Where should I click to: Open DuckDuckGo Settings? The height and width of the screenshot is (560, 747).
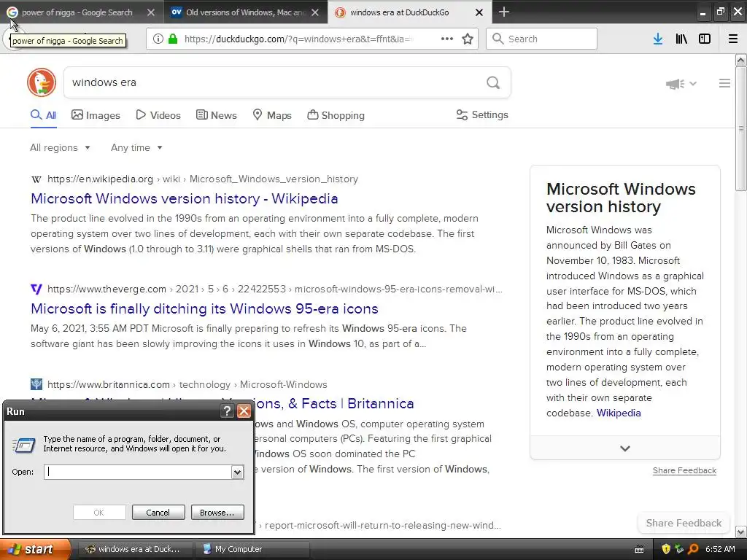click(x=482, y=114)
